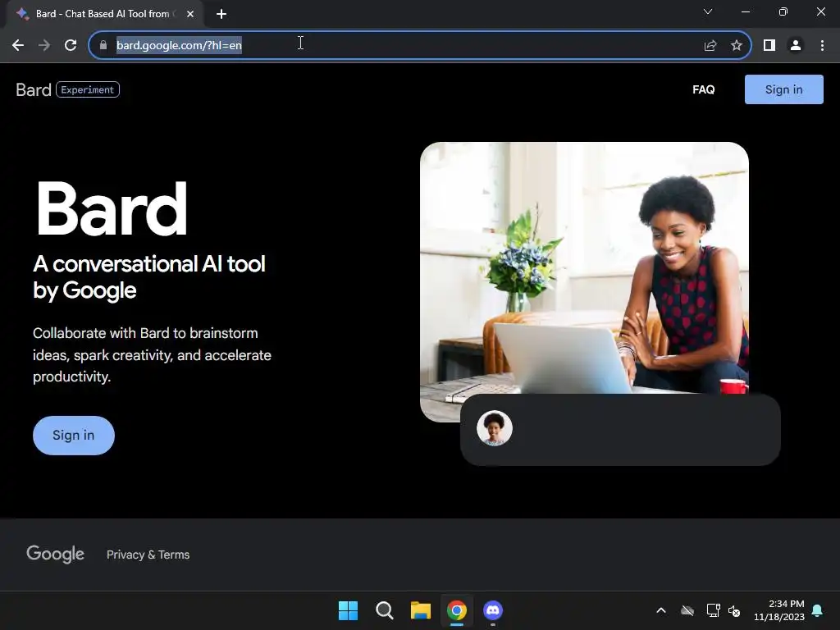
Task: Click the woman's avatar in the chat card
Action: click(x=494, y=428)
